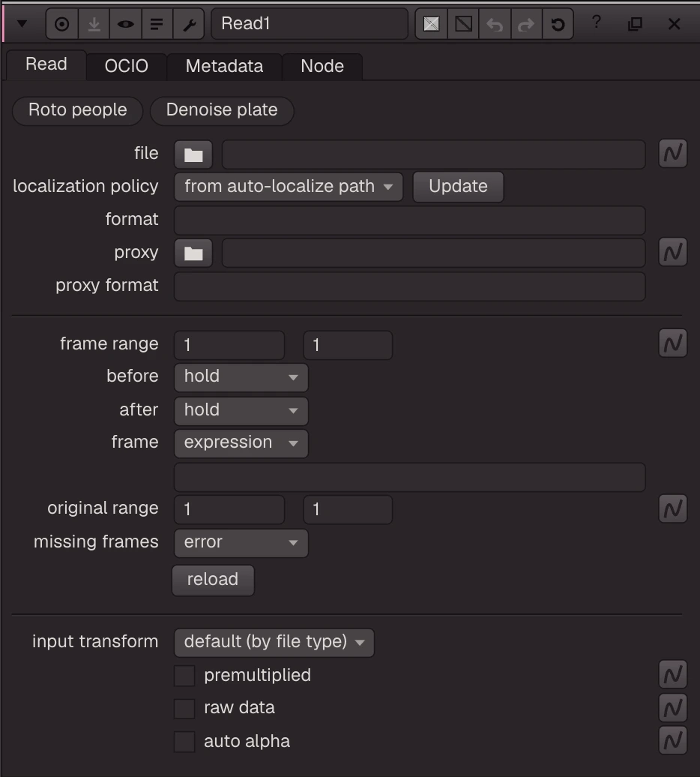Click the Denoise plate button
The height and width of the screenshot is (777, 700).
coord(222,110)
